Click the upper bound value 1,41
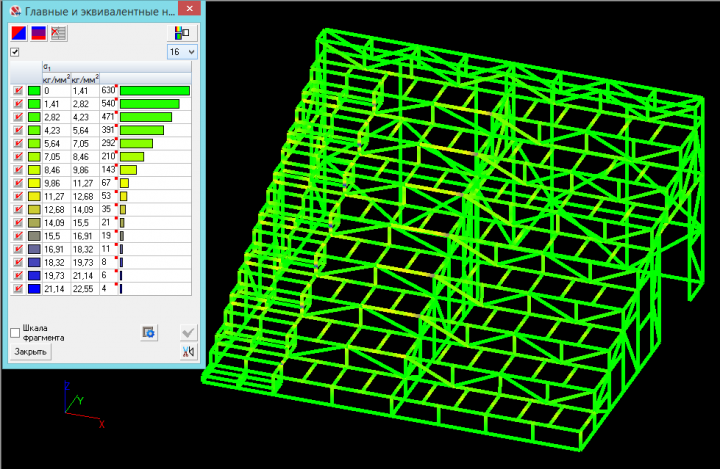 coord(80,90)
